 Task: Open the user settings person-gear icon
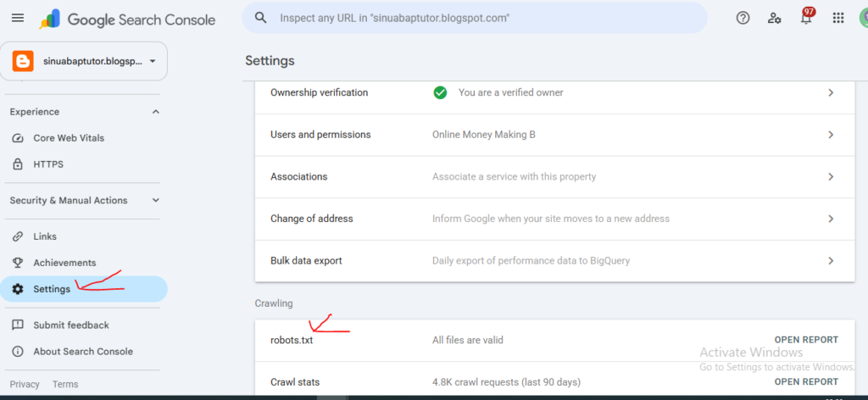(775, 18)
